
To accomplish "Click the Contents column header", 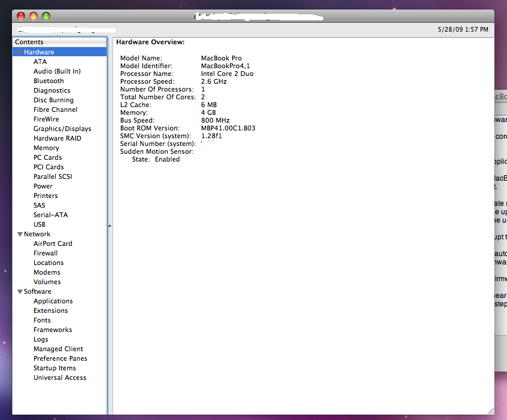I will [x=59, y=42].
